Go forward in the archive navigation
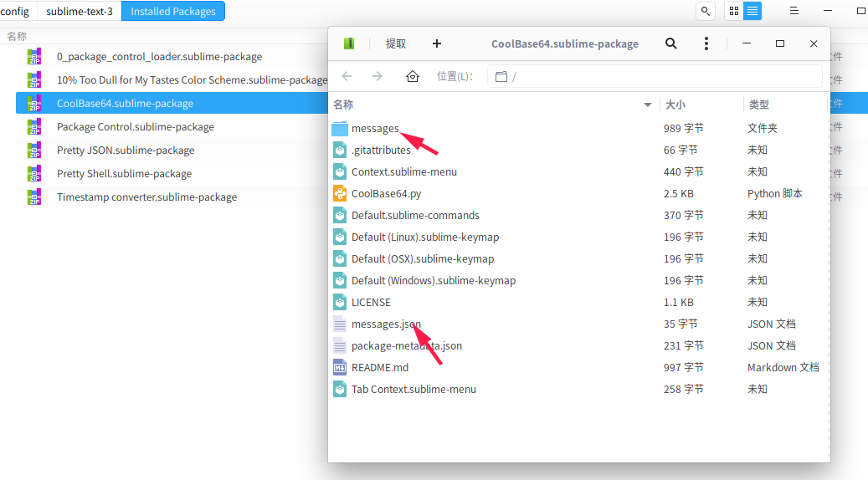 coord(377,76)
